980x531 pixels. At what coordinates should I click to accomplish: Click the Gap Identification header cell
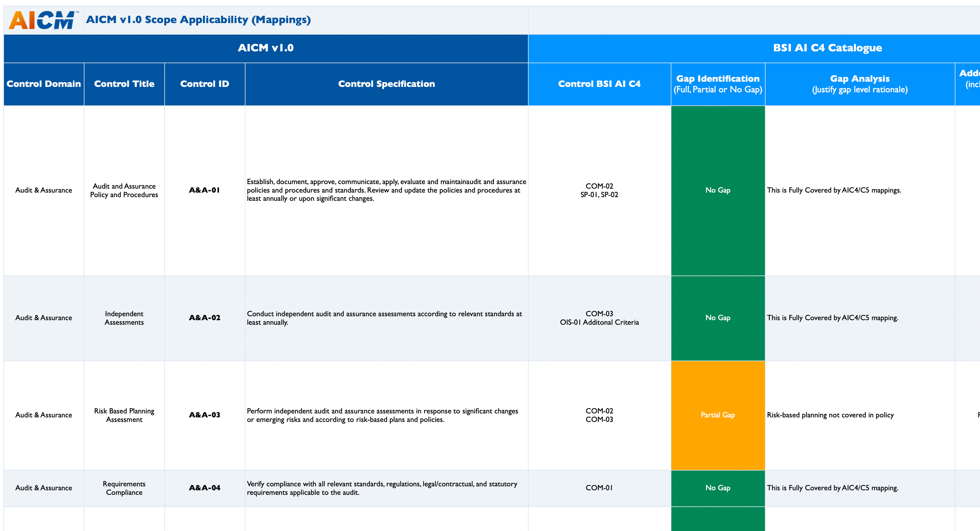[x=718, y=84]
